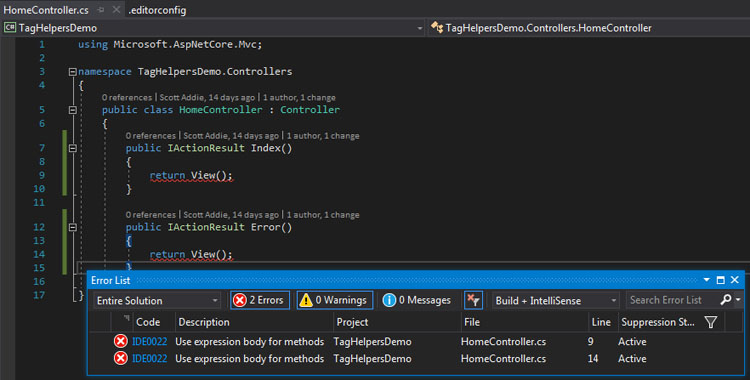Click the C# project icon beside TagHelpersDemo
Image resolution: width=750 pixels, height=380 pixels.
tap(9, 28)
